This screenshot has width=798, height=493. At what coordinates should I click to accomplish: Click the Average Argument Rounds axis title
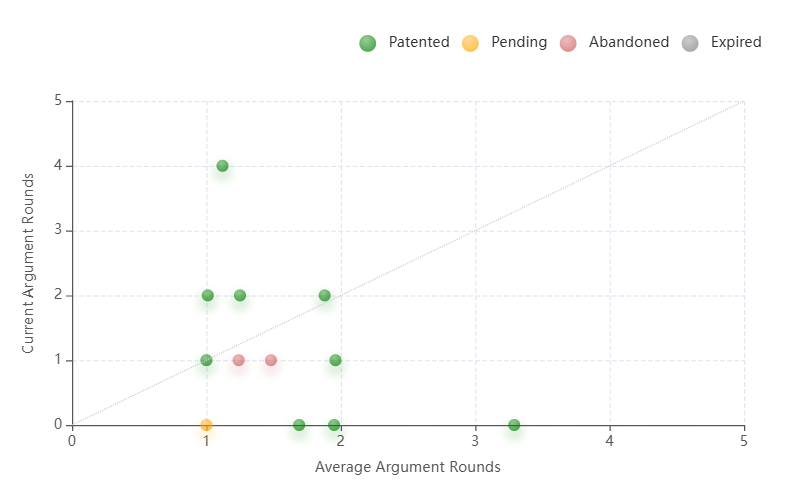408,467
